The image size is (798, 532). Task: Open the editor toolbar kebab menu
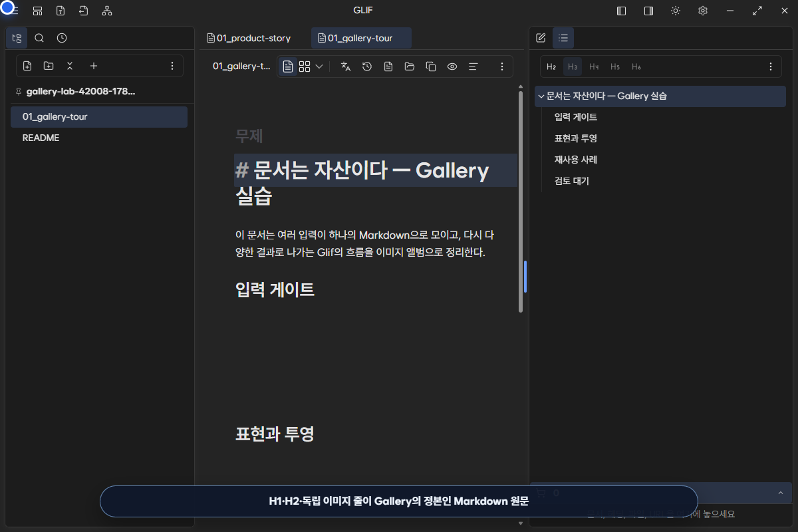coord(502,66)
